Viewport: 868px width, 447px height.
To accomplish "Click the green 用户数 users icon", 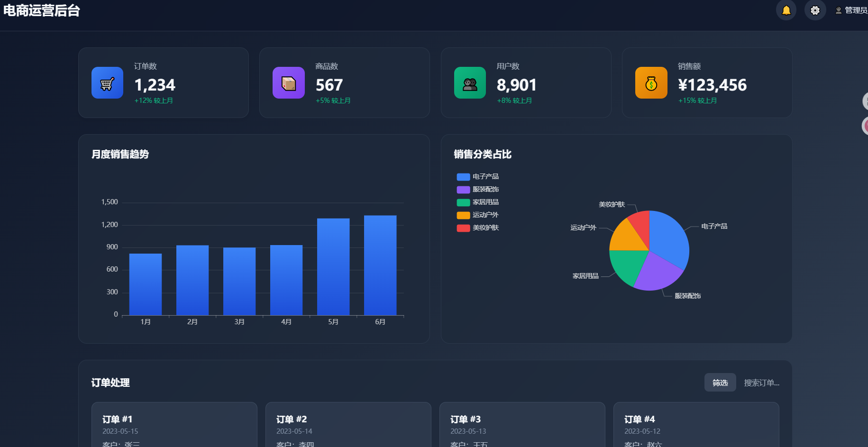I will tap(470, 83).
